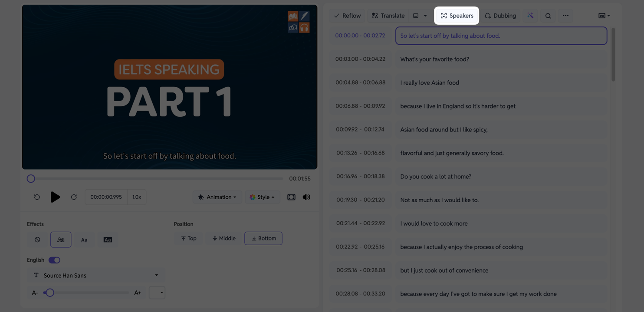Viewport: 644px width, 312px height.
Task: Increase font size with A+ button
Action: pyautogui.click(x=138, y=293)
